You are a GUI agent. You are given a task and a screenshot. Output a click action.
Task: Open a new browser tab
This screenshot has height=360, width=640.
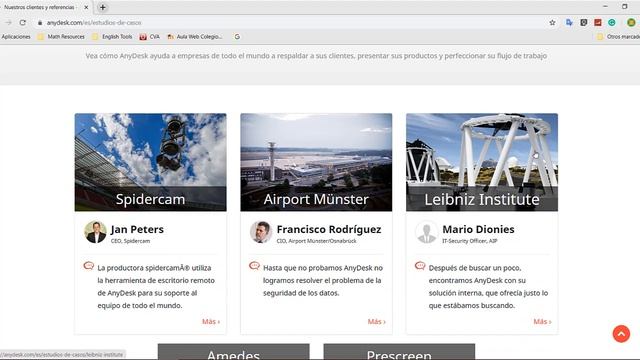[x=103, y=7]
